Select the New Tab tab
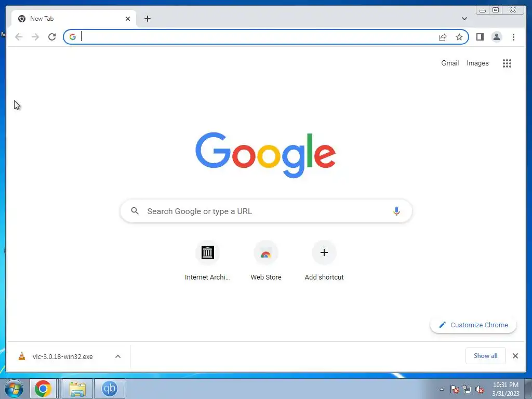The height and width of the screenshot is (399, 532). [x=74, y=19]
